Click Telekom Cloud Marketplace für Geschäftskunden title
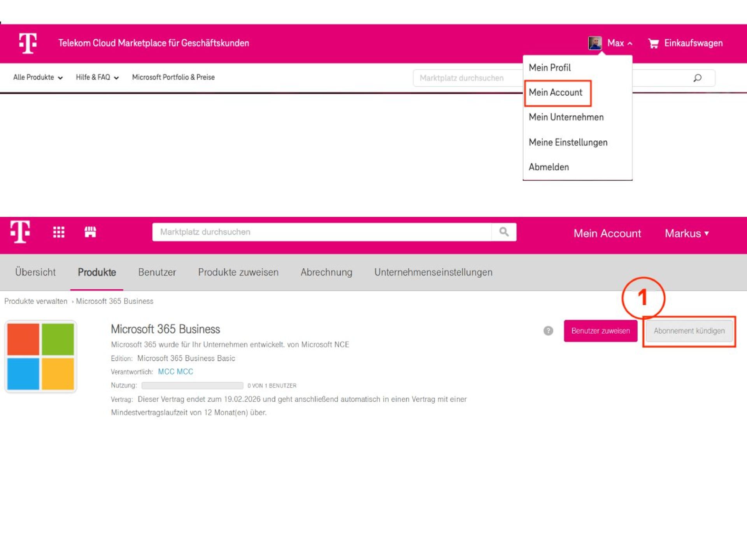The height and width of the screenshot is (560, 747). coord(154,43)
